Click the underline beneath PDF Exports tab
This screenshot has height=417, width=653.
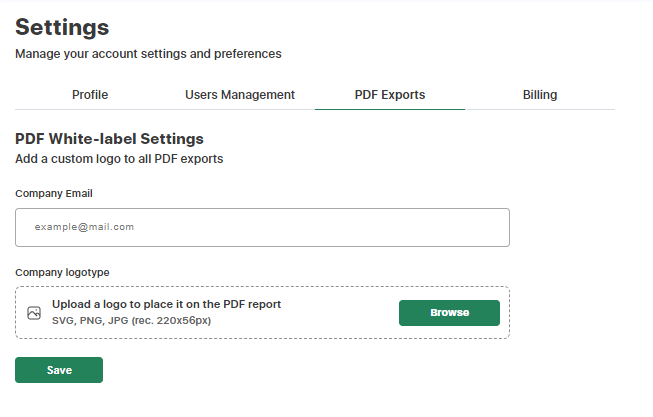click(x=390, y=108)
